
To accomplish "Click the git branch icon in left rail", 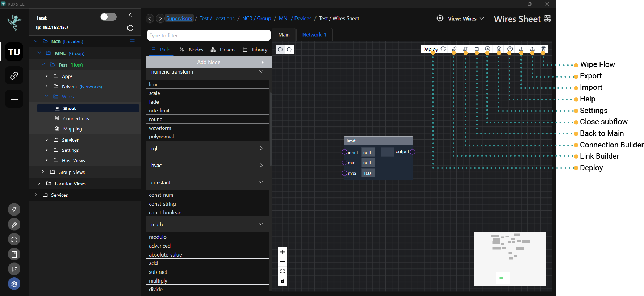I will pos(14,269).
